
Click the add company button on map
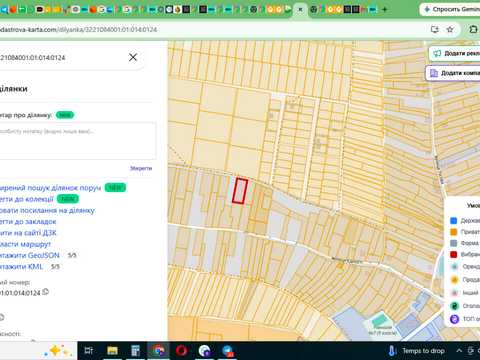click(453, 73)
